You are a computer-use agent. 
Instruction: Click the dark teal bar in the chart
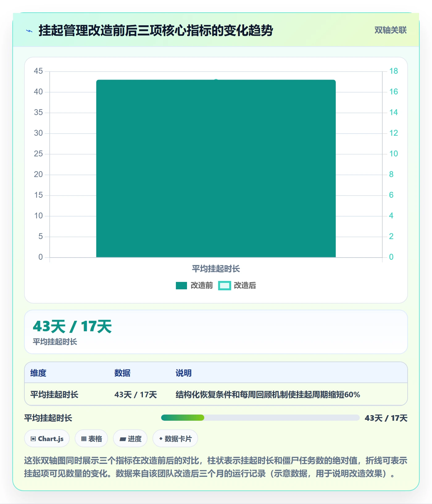click(x=216, y=168)
